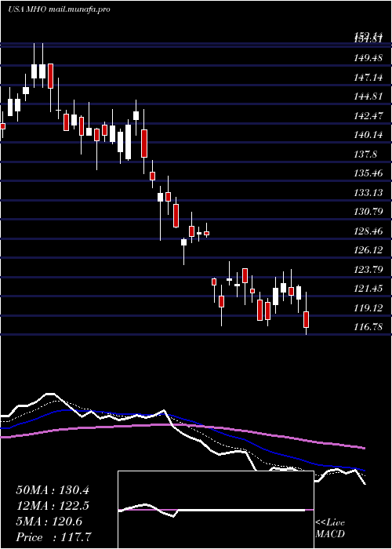Click the 121.45 price axis label
392x549 pixels.
pos(368,289)
